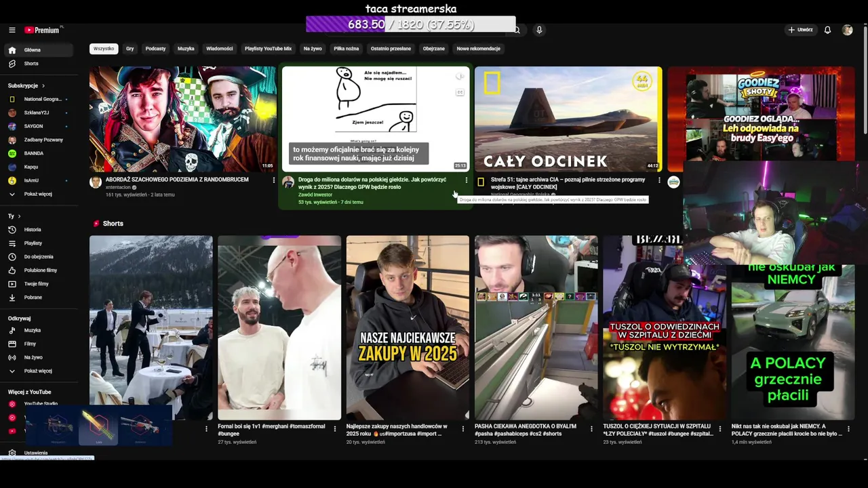Screen dimensions: 868x488
Task: Open options for PASHA anecdote short
Action: coord(592,429)
